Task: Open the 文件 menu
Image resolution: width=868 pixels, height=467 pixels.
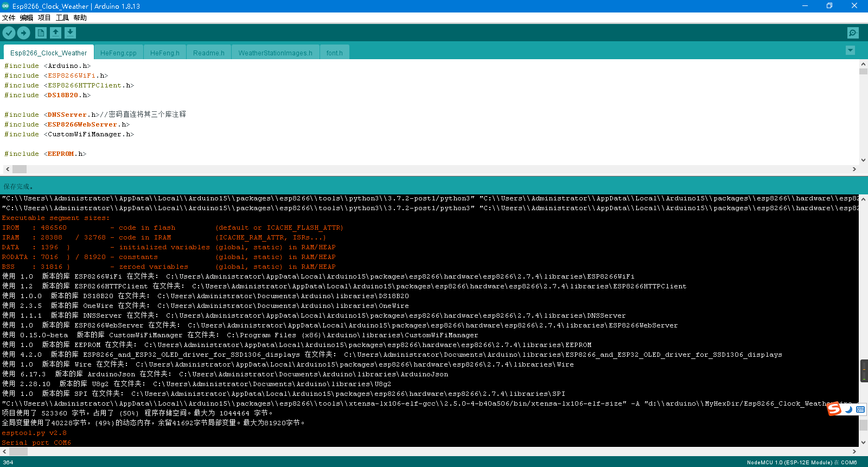Action: [x=9, y=17]
